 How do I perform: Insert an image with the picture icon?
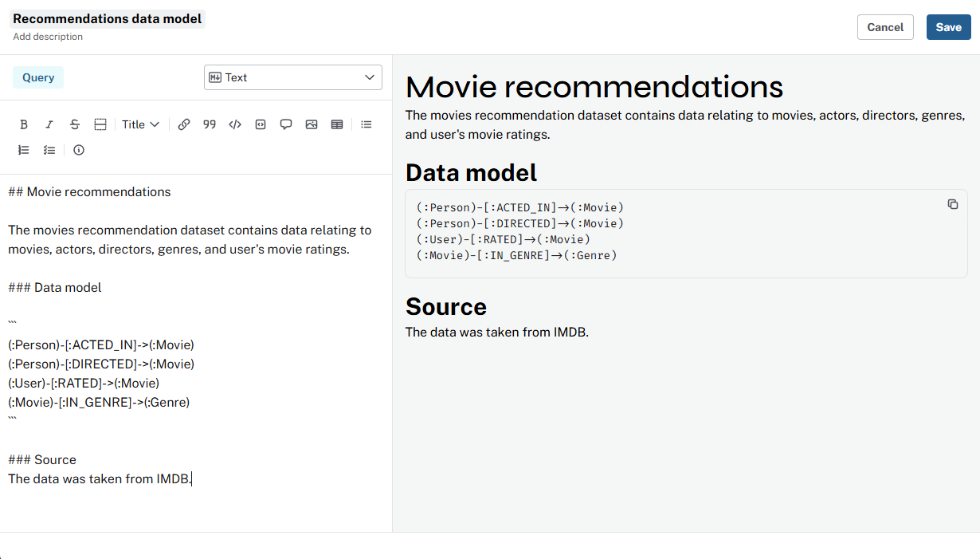point(312,124)
